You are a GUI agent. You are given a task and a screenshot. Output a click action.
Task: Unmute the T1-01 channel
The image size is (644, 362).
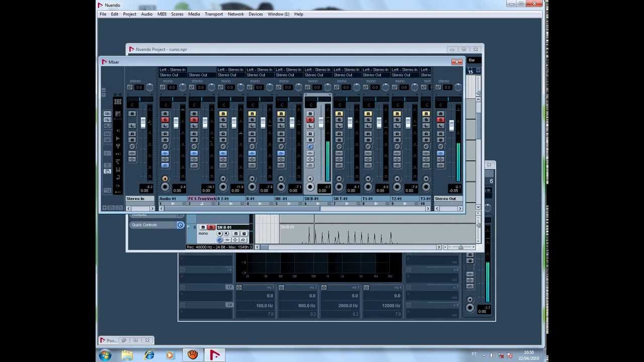368,114
